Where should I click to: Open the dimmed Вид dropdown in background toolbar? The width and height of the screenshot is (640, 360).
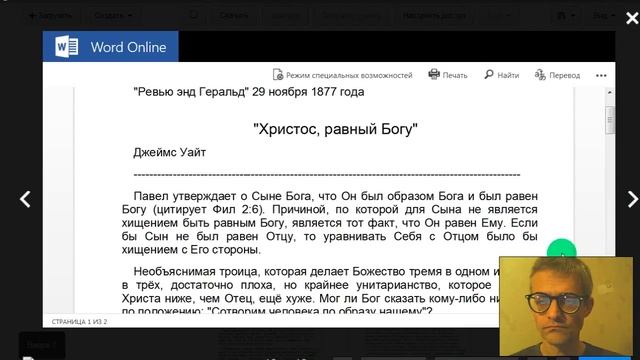tap(603, 16)
